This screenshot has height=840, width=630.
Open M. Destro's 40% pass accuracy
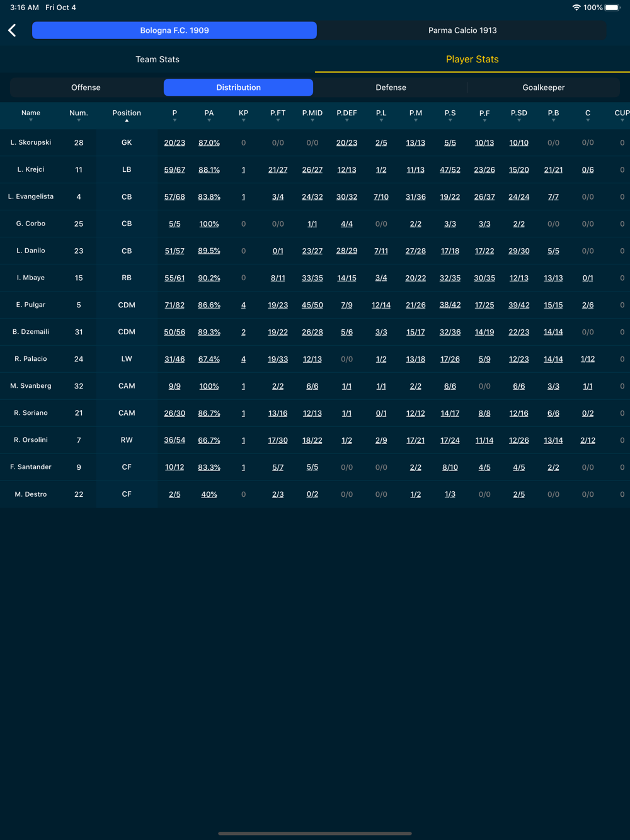(x=209, y=494)
